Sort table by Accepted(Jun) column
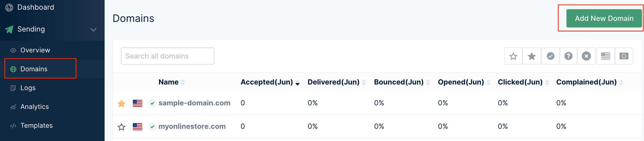The width and height of the screenshot is (644, 141). (270, 82)
